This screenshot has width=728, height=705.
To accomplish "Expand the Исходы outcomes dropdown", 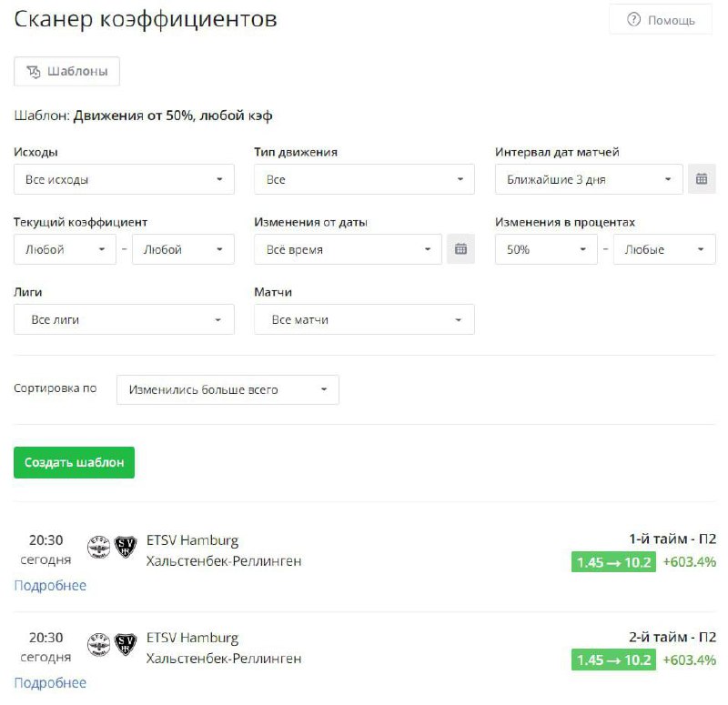I will (x=124, y=179).
